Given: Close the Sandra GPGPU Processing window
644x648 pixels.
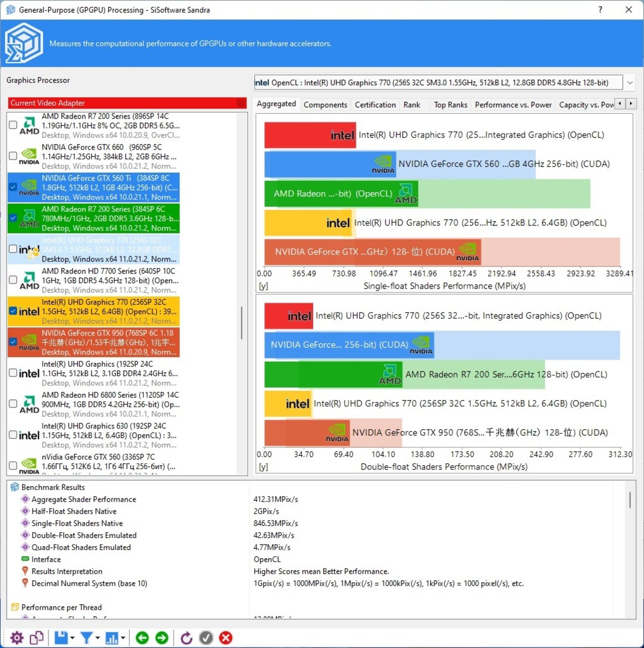Looking at the screenshot, I should tap(628, 9).
